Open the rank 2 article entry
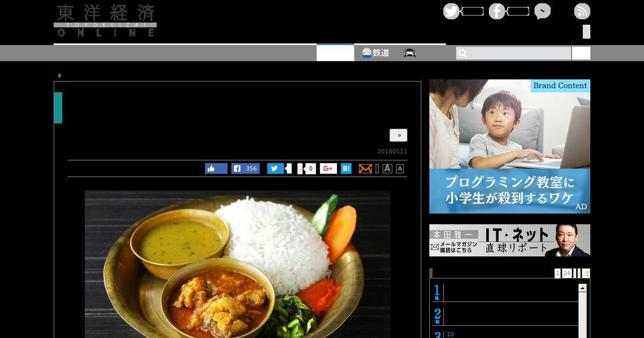 (504, 315)
